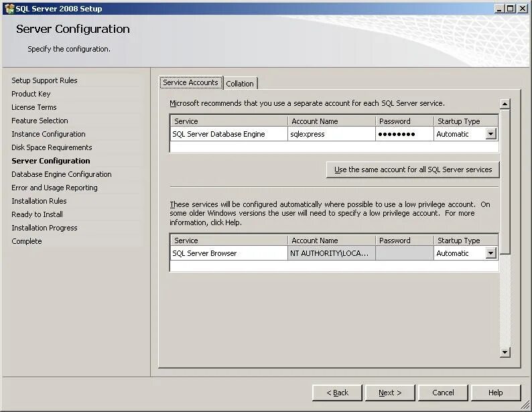Select the SQL Server Database Engine row
The image size is (532, 412).
[334, 134]
